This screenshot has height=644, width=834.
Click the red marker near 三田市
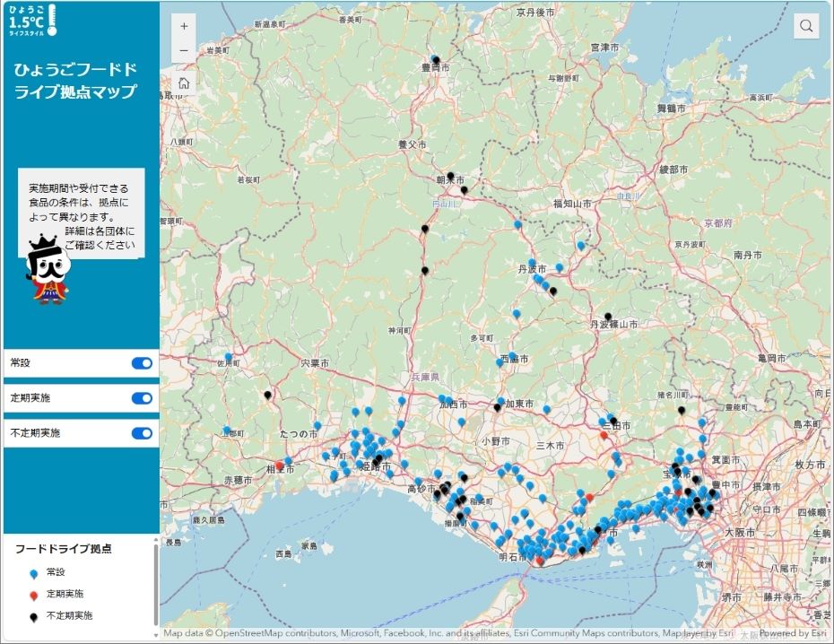pos(604,435)
